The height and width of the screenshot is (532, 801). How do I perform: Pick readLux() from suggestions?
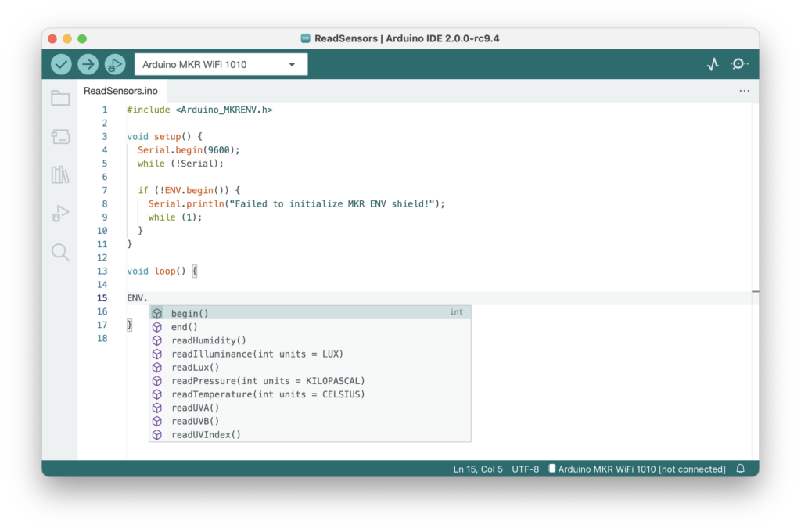310,368
